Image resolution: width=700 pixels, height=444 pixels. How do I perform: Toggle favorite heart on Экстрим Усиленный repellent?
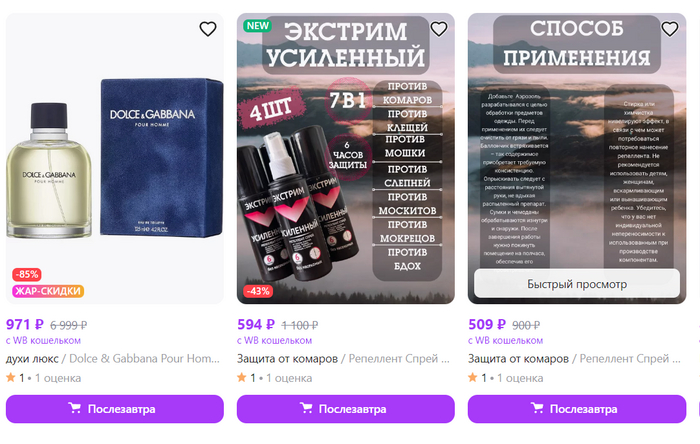pos(439,29)
